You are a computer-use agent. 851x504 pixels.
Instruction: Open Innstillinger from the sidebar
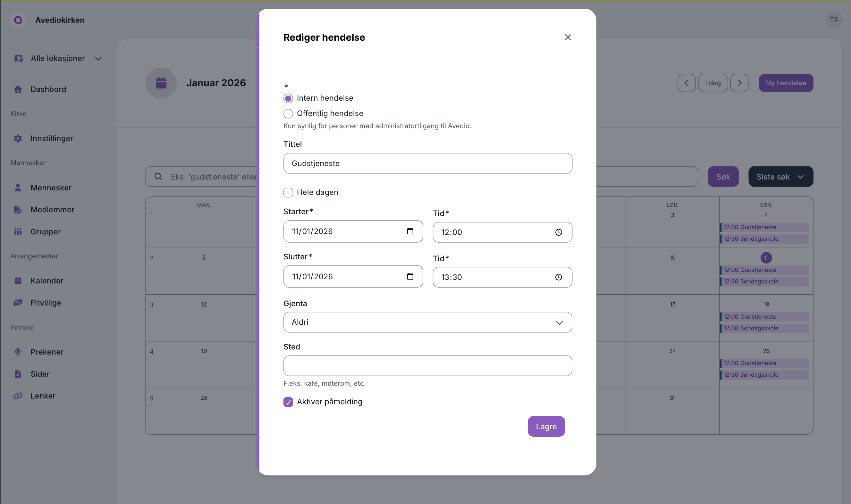(52, 138)
